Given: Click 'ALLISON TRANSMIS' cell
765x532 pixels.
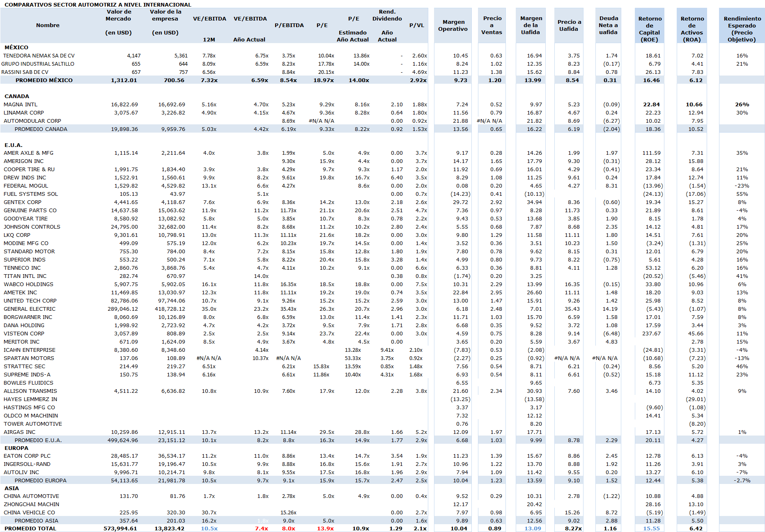Looking at the screenshot, I should click(30, 391).
